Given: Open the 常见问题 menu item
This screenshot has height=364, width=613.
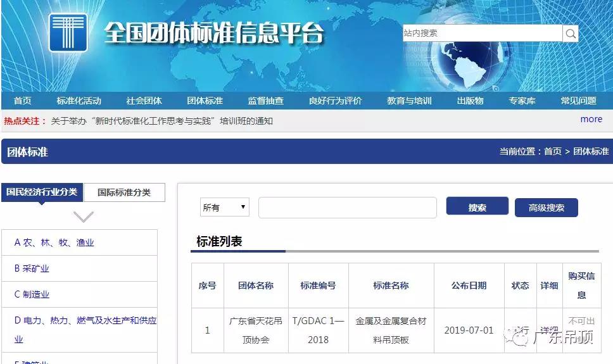Looking at the screenshot, I should [x=579, y=101].
